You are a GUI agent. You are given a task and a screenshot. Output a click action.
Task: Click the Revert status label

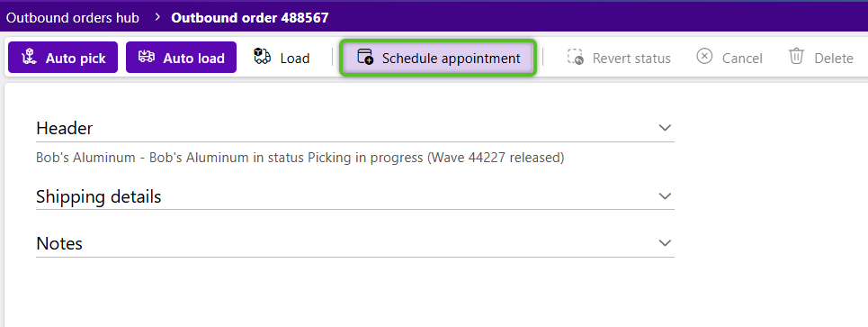pos(631,59)
